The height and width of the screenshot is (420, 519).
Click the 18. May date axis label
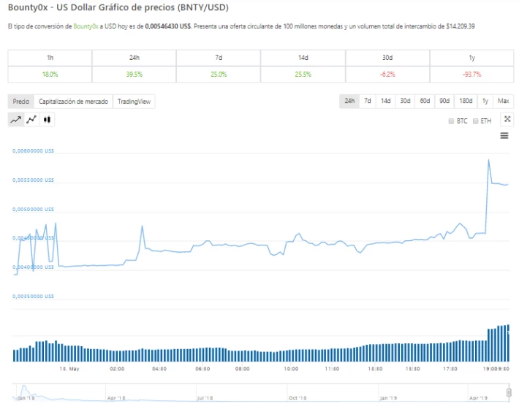coord(69,369)
